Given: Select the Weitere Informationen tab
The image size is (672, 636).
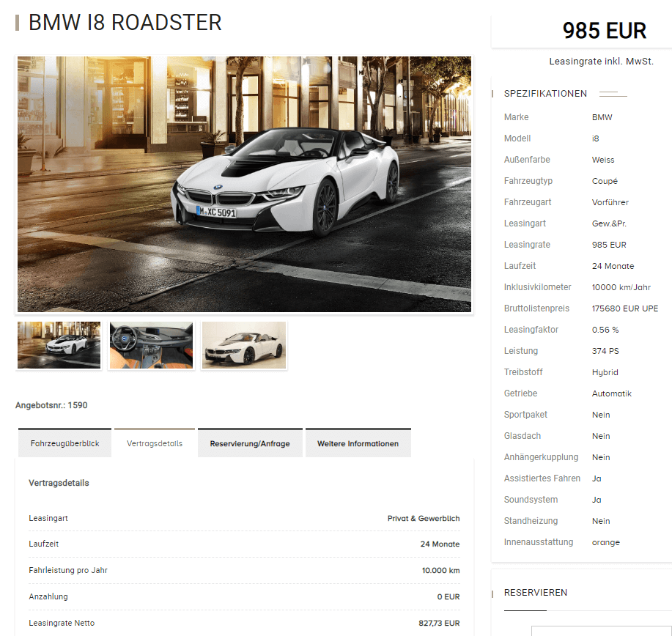Looking at the screenshot, I should click(x=358, y=443).
